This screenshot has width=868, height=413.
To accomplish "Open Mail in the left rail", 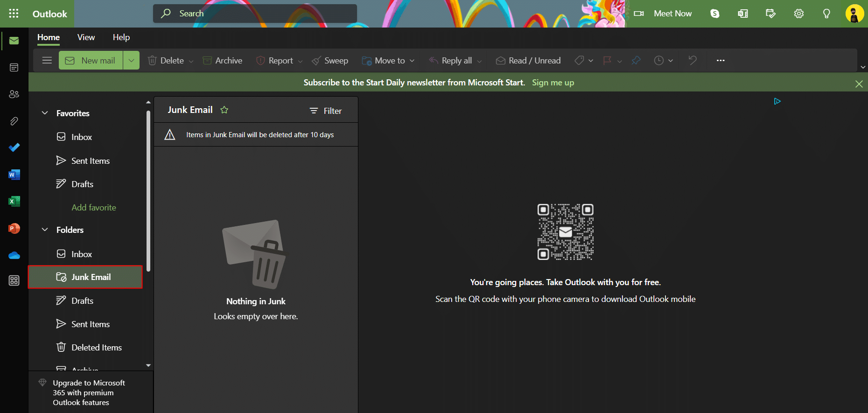I will (x=14, y=41).
